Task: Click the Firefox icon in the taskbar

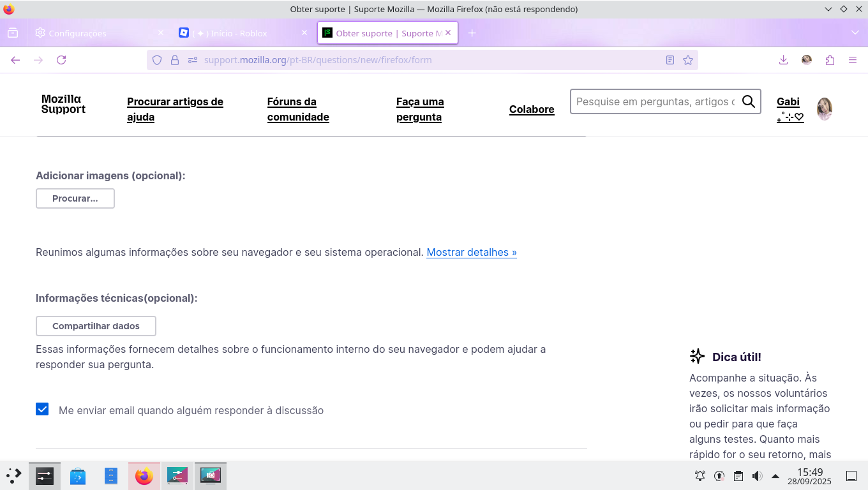Action: pyautogui.click(x=144, y=475)
